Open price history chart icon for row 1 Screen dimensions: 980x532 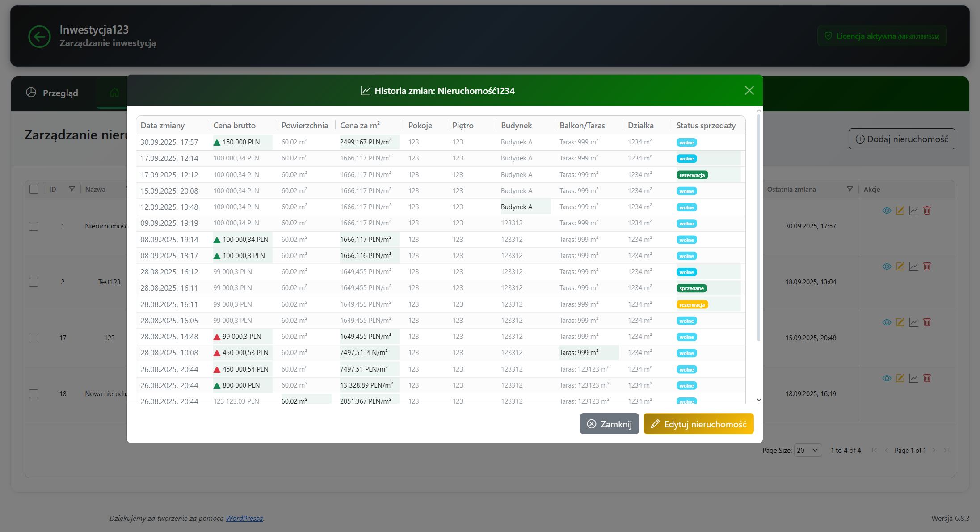(x=913, y=211)
